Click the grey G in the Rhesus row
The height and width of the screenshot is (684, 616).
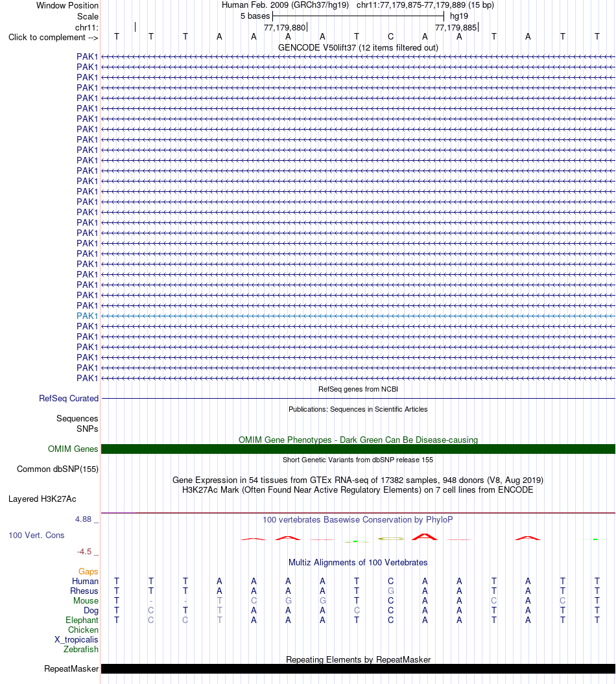coord(391,591)
